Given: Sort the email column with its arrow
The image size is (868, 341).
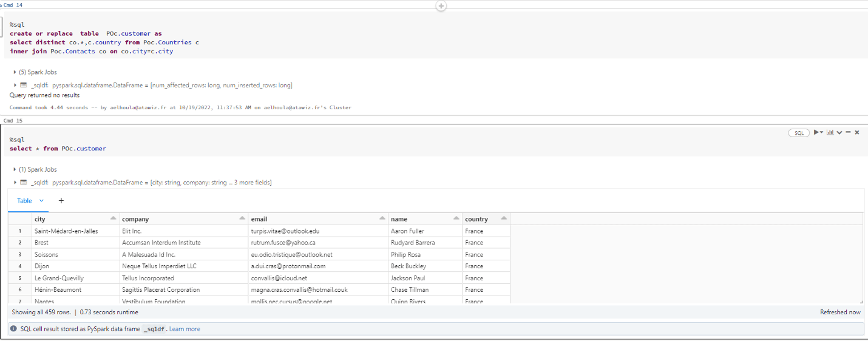Looking at the screenshot, I should pos(382,218).
